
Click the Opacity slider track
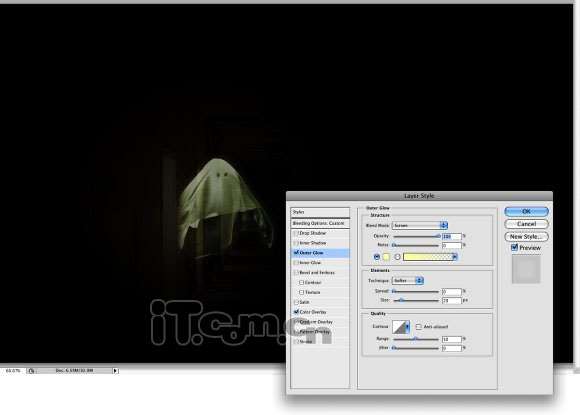click(416, 236)
